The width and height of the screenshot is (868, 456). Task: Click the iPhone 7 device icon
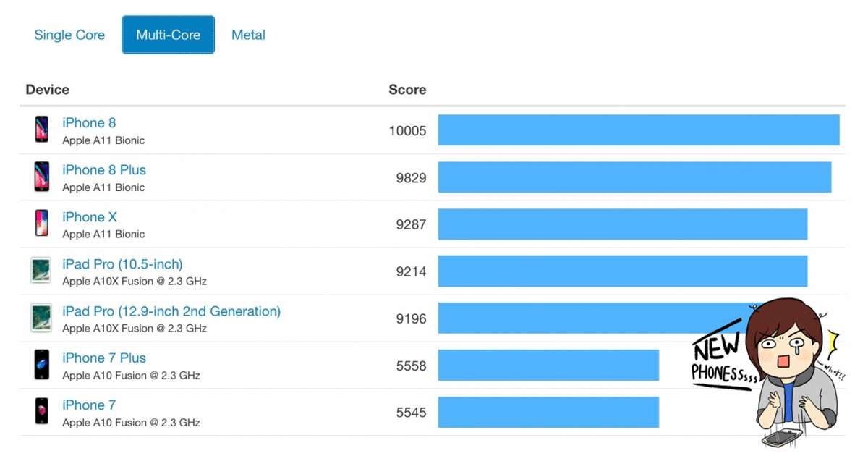42,412
